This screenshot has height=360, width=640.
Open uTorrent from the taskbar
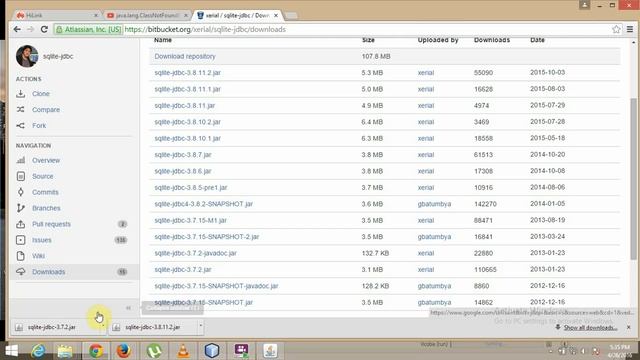click(x=154, y=351)
